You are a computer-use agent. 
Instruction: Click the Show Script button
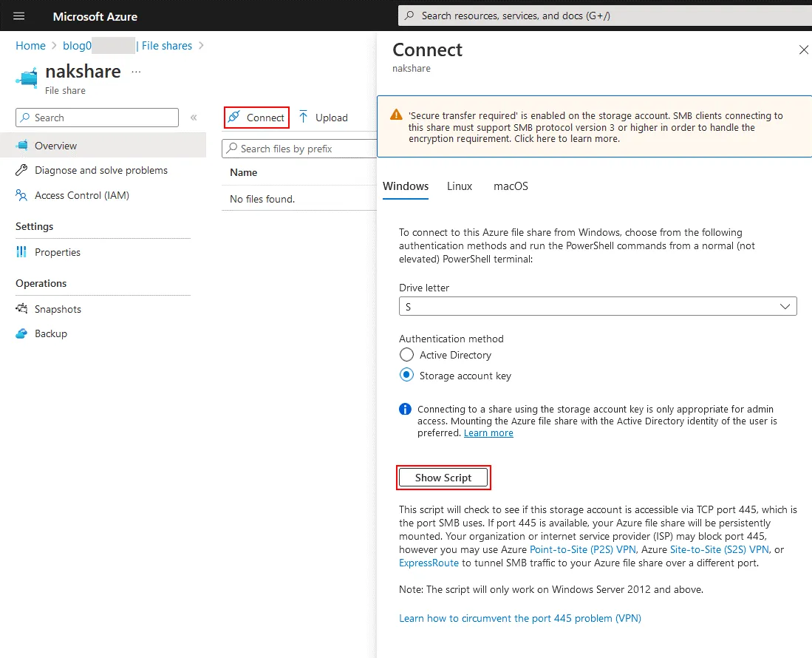443,478
